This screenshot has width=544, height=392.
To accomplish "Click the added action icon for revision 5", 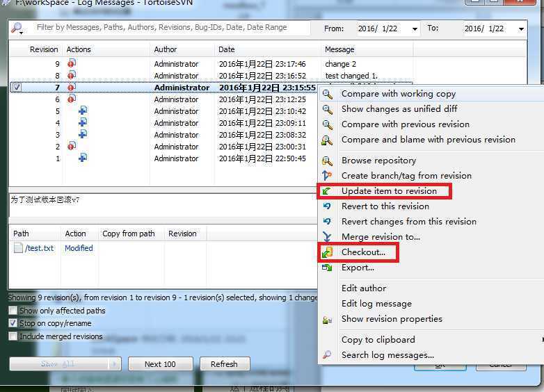I will click(x=83, y=111).
